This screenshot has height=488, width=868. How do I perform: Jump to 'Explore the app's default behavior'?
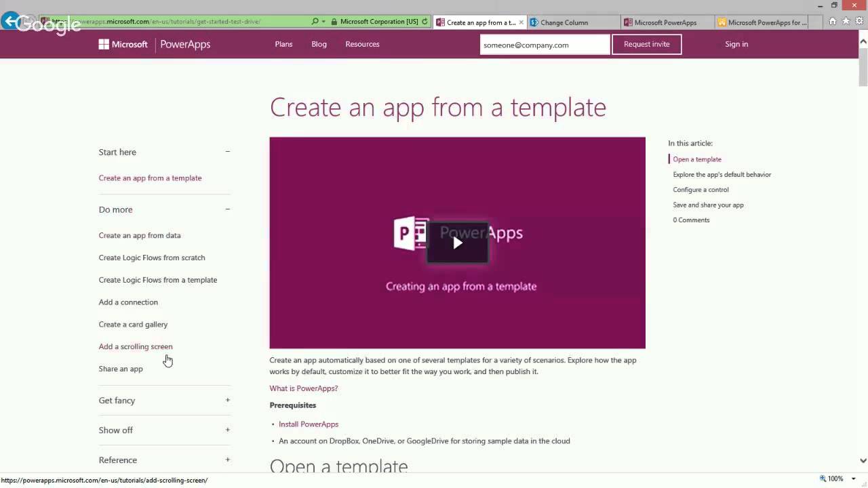[722, 175]
